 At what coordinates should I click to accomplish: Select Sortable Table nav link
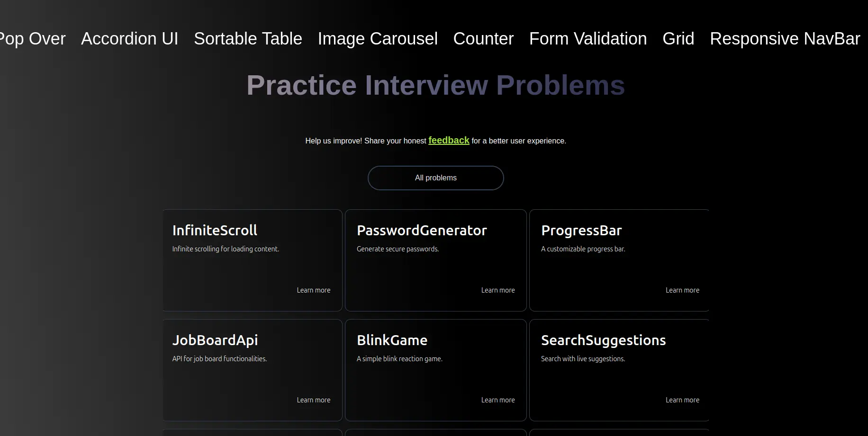(x=248, y=39)
